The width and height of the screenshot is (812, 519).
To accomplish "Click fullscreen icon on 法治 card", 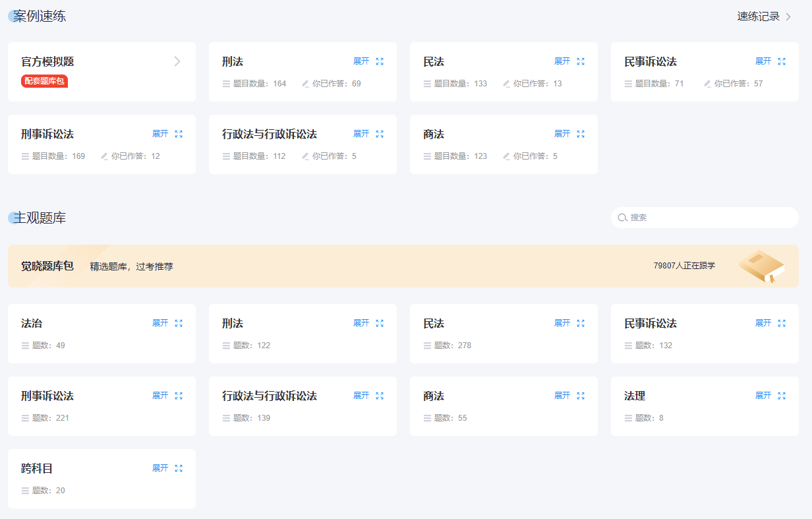I will [179, 323].
